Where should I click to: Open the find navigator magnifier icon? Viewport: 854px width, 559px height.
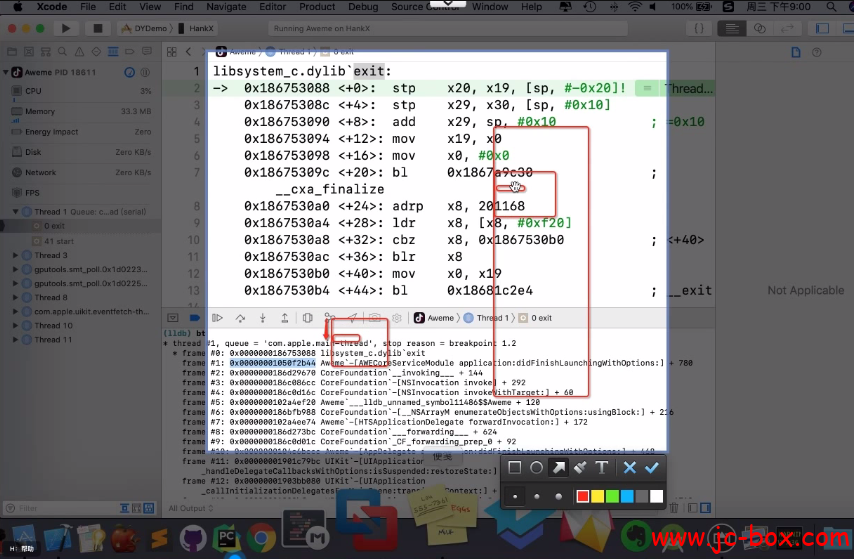pos(63,52)
